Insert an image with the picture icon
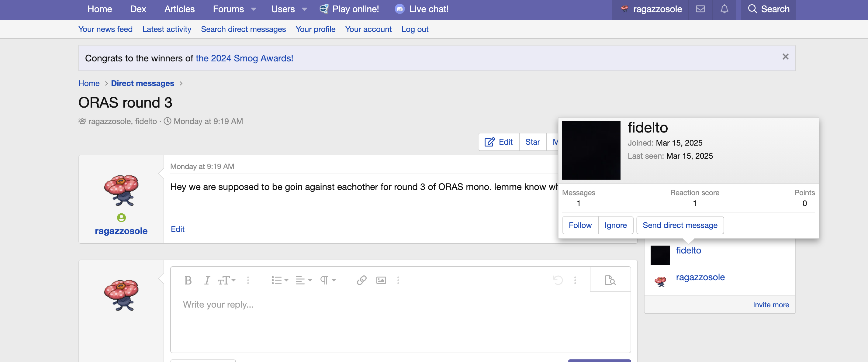This screenshot has width=868, height=362. 381,280
